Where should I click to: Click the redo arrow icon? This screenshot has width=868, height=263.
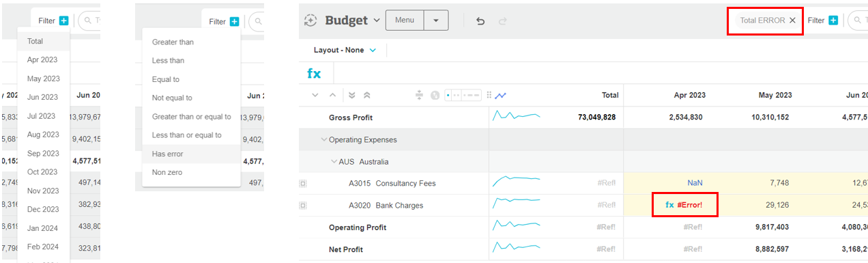coord(503,21)
